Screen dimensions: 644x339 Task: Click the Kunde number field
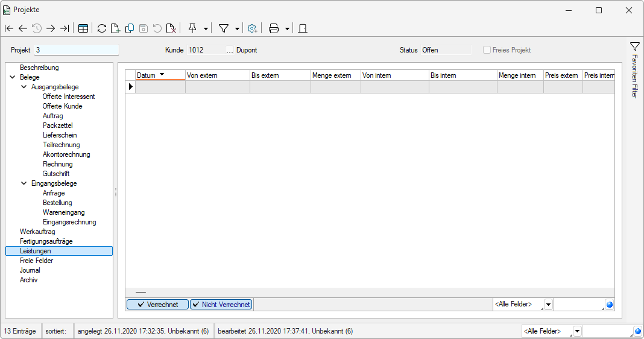click(x=206, y=49)
